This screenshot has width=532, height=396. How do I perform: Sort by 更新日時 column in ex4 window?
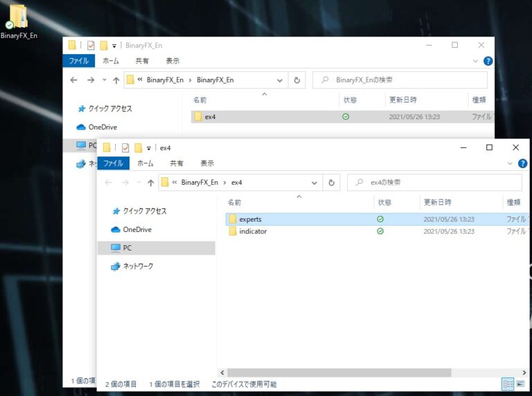[x=437, y=202]
